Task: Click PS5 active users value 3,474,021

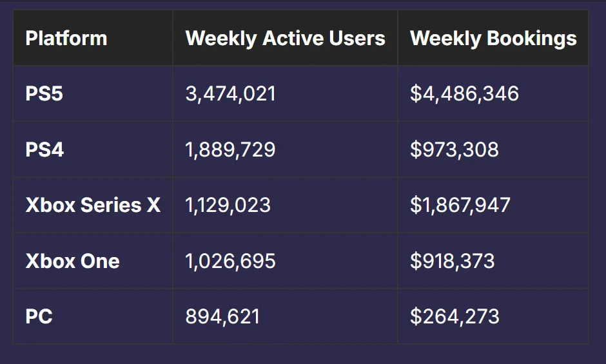Action: coord(230,93)
